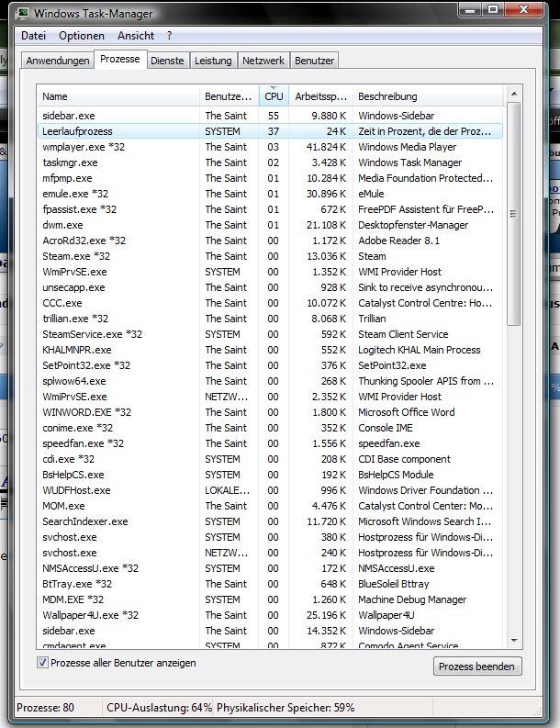Select the MOM.exe process
This screenshot has width=560, height=728.
pyautogui.click(x=270, y=506)
